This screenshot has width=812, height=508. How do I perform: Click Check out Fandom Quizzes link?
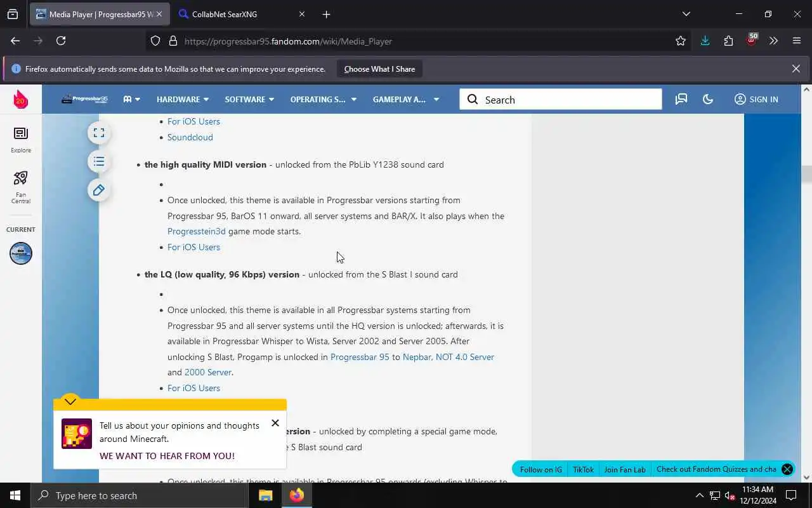[716, 469]
